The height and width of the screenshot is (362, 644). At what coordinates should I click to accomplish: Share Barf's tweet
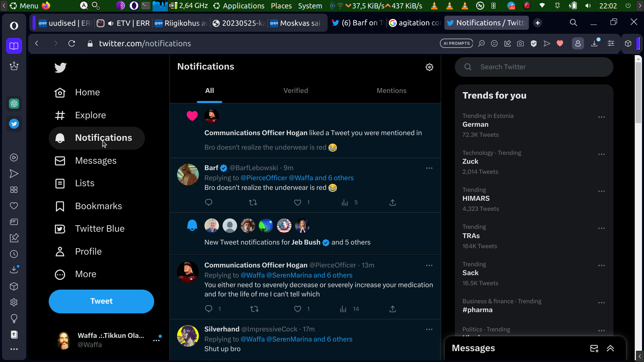(x=393, y=202)
